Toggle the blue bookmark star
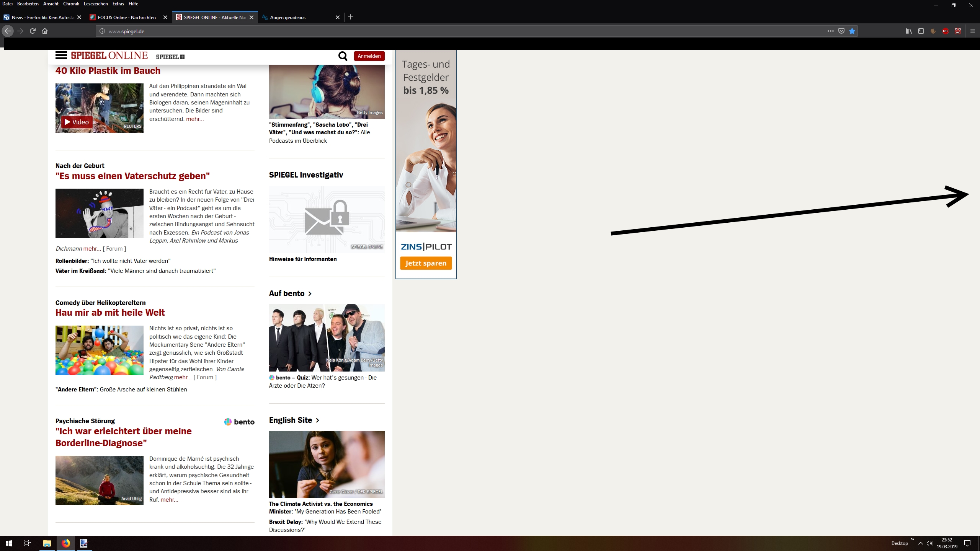Viewport: 980px width, 551px height. (852, 31)
